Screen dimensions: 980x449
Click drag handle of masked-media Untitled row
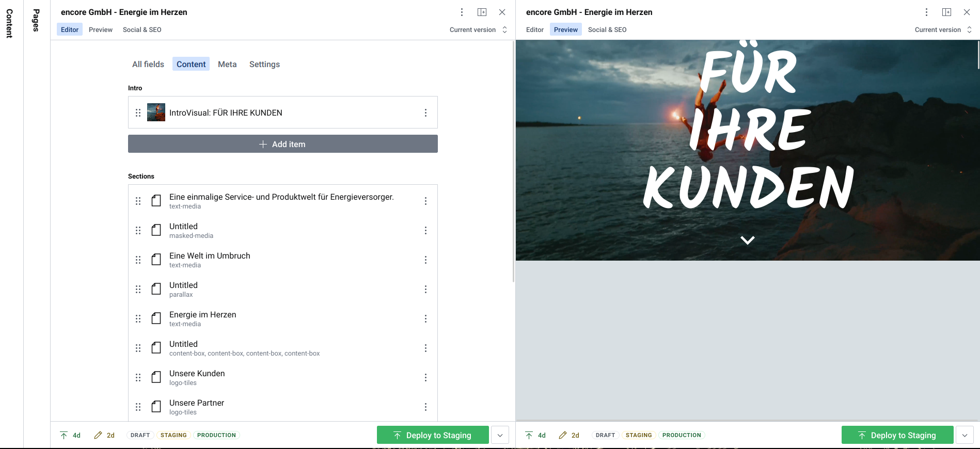pyautogui.click(x=138, y=230)
